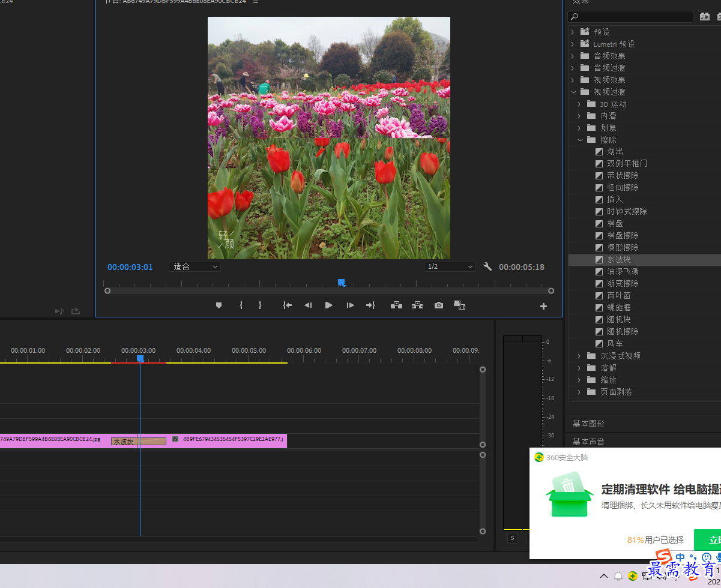721x588 pixels.
Task: Expand the 音频过渡 folder
Action: click(x=572, y=68)
